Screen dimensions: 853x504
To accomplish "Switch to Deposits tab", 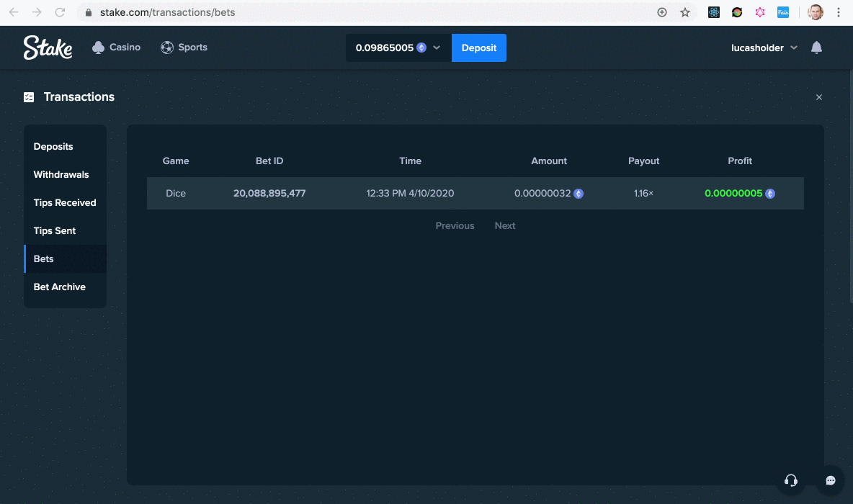I will (66, 146).
